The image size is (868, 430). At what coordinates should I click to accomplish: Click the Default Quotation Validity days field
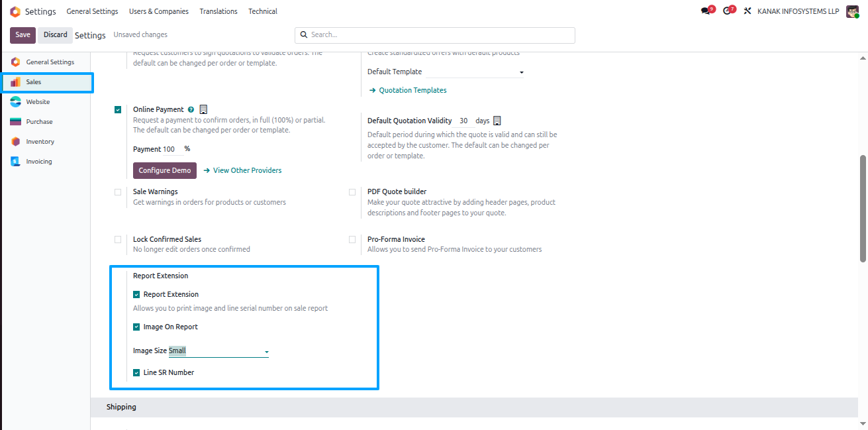[463, 121]
